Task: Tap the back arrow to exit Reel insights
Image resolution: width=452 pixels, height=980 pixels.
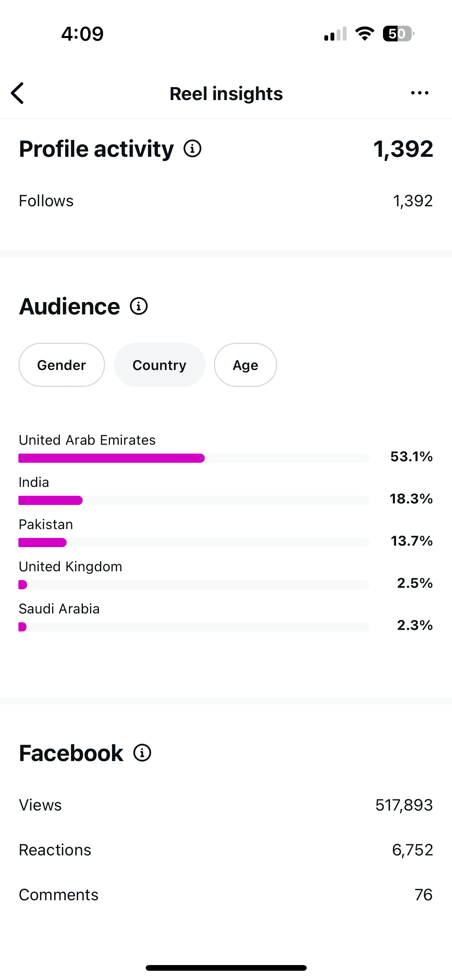Action: pyautogui.click(x=17, y=93)
